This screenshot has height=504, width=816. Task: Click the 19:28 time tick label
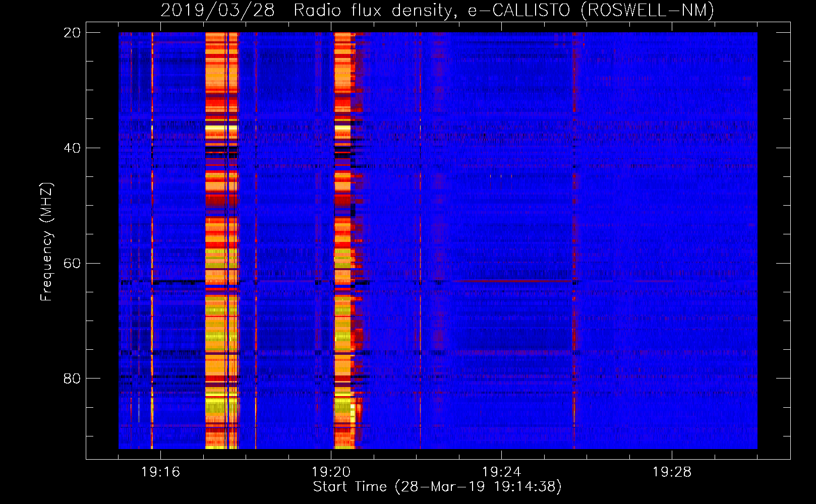pyautogui.click(x=672, y=472)
